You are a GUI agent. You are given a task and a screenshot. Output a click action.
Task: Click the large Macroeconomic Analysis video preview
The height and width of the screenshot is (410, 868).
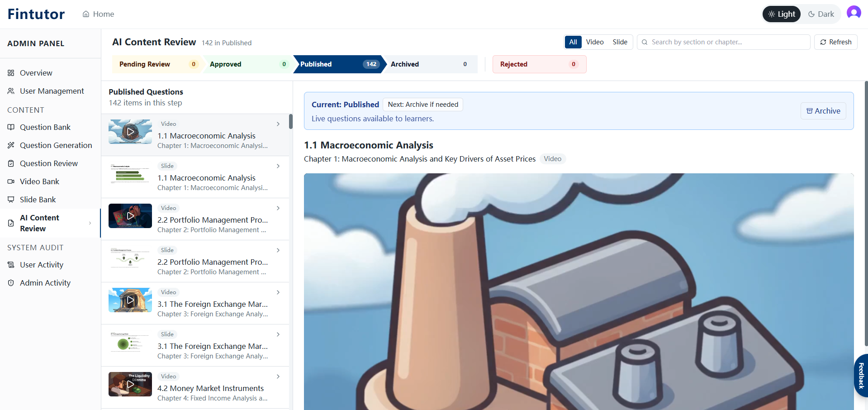pos(579,291)
